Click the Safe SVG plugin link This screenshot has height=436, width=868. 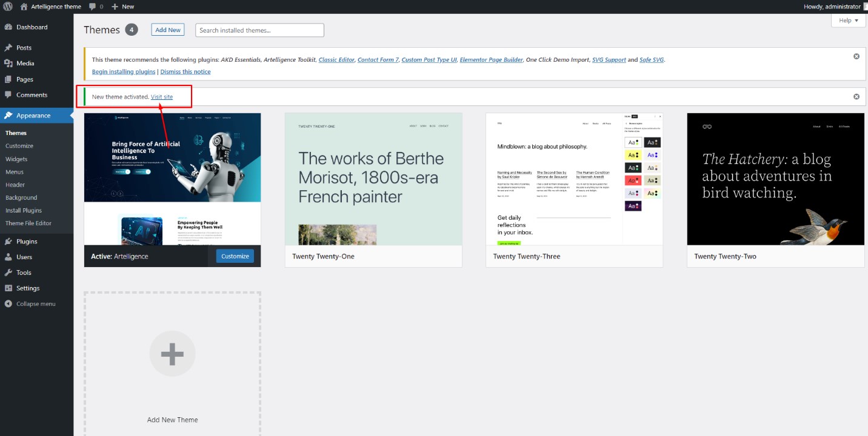point(652,60)
